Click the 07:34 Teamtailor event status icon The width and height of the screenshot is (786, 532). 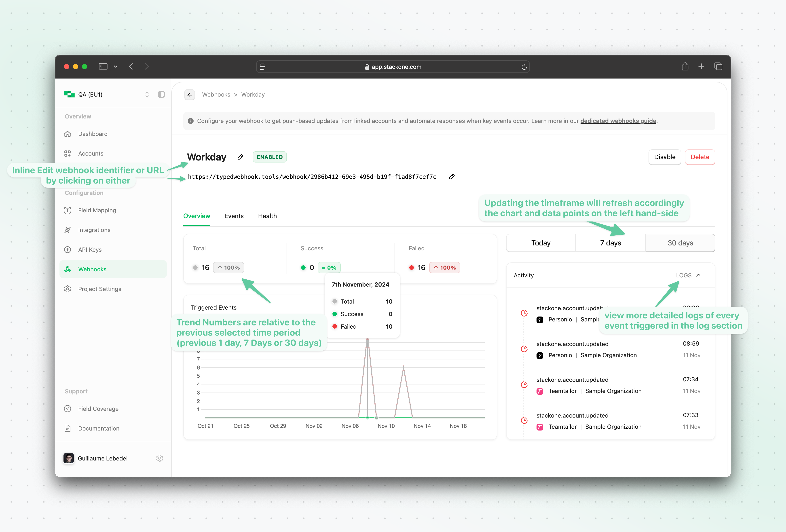[524, 384]
